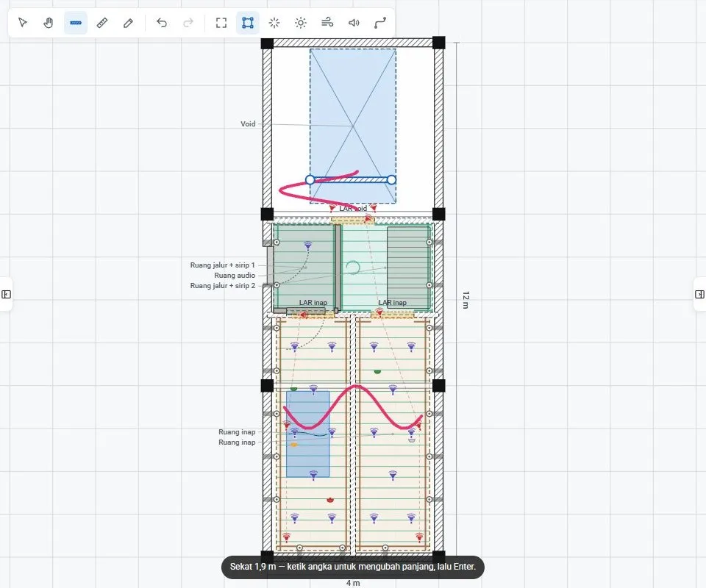Click the circular arrow symbol in green room
The width and height of the screenshot is (706, 588).
353,268
